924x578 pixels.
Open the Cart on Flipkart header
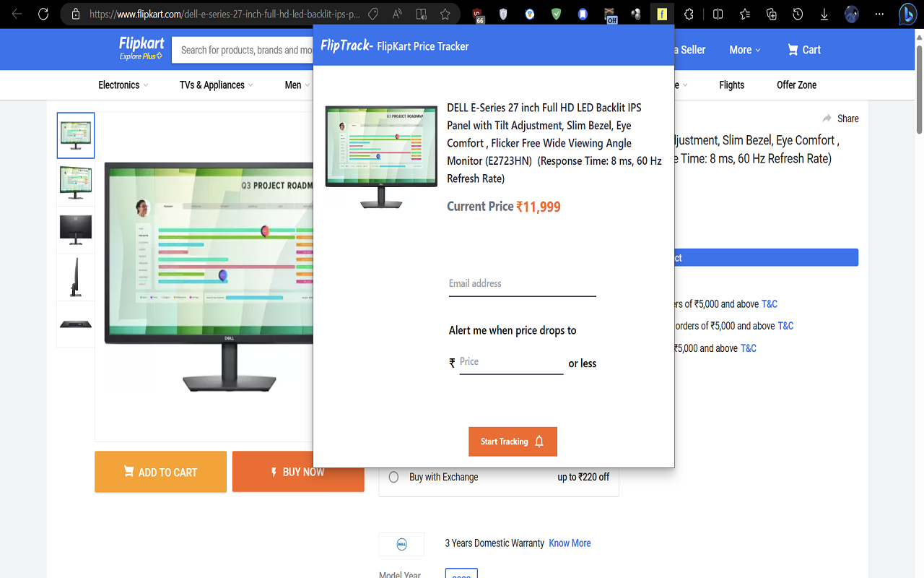pos(803,50)
